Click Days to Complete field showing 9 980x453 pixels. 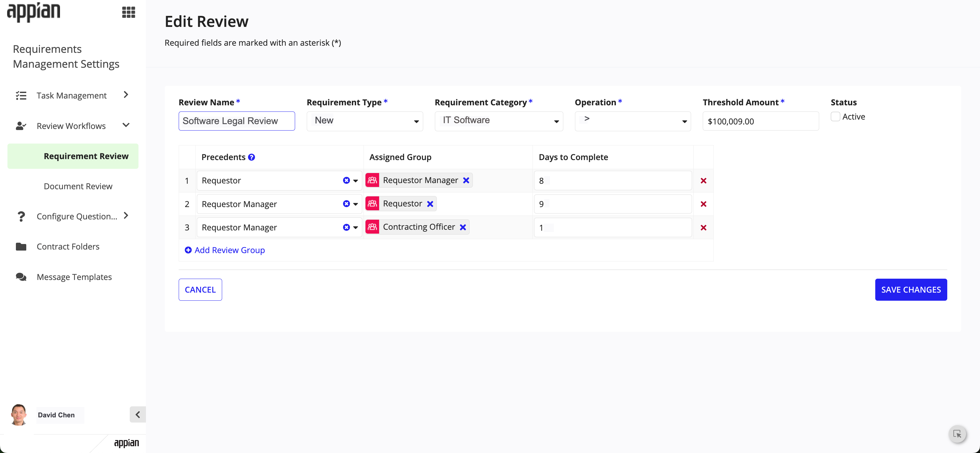pos(613,204)
